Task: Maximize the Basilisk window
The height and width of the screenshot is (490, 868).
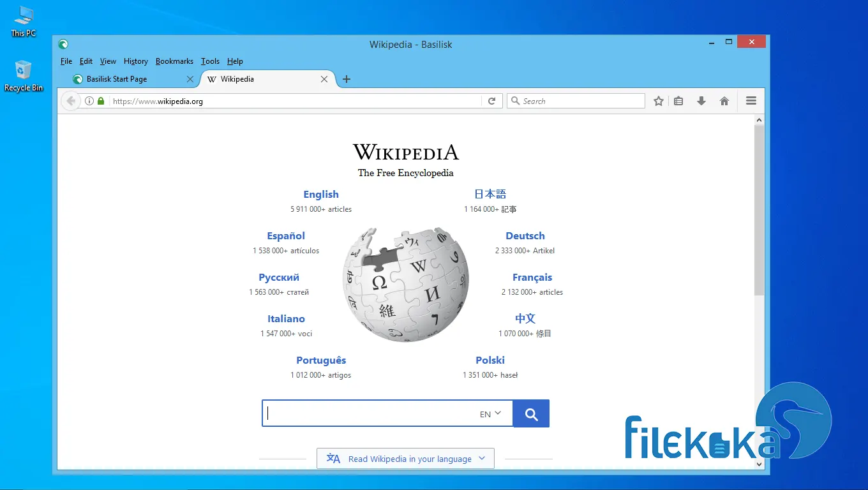Action: click(728, 42)
